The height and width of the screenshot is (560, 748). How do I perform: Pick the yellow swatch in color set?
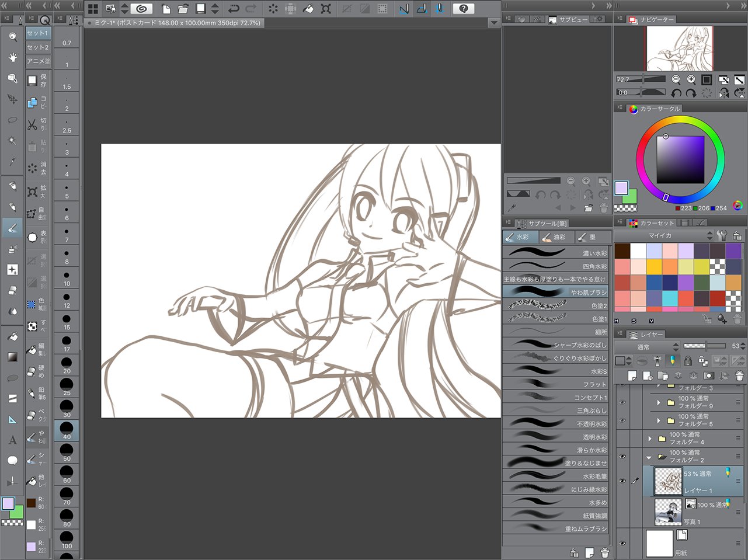coord(654,266)
